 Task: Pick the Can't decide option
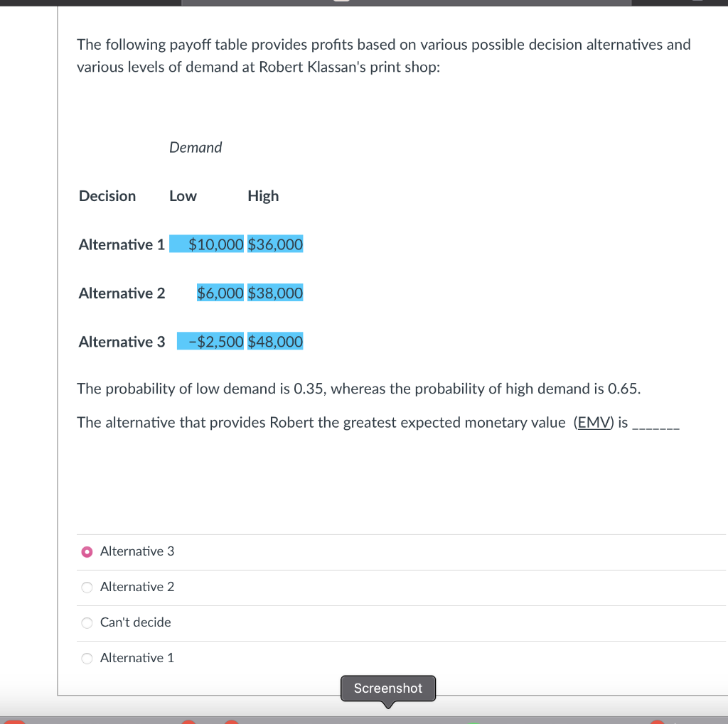86,622
